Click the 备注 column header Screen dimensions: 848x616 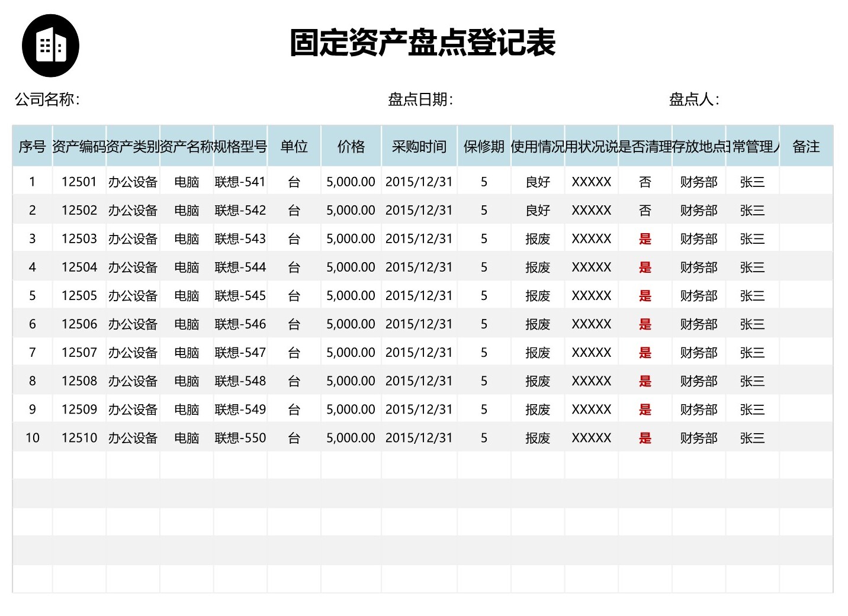(x=806, y=146)
